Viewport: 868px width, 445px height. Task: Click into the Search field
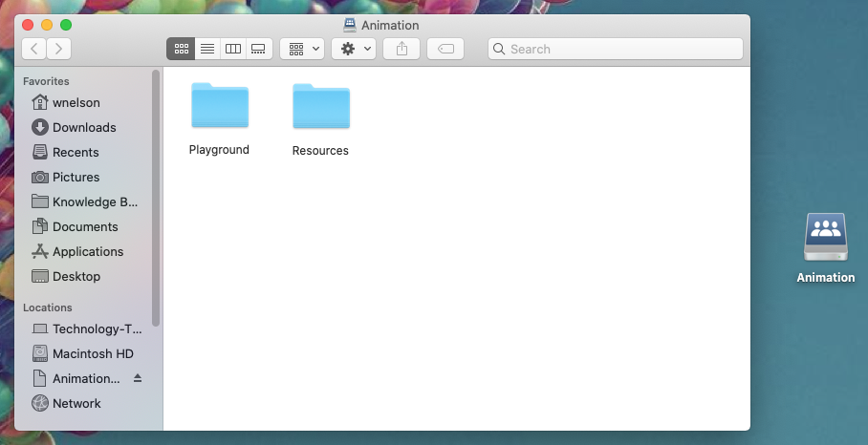615,49
